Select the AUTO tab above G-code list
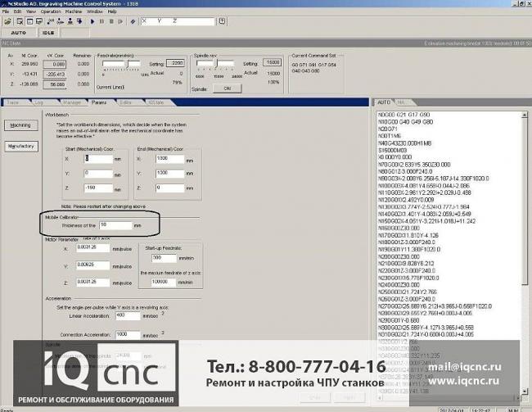The image size is (532, 412). (384, 102)
